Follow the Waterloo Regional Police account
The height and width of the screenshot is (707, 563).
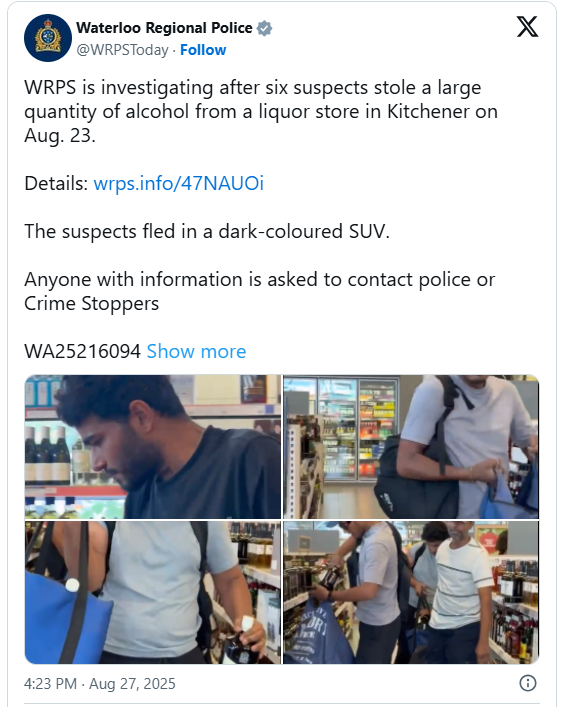[203, 50]
